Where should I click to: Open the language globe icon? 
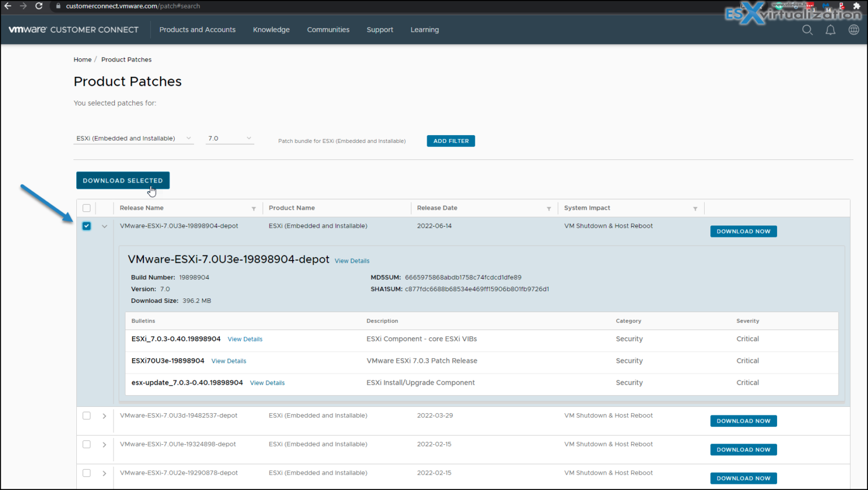pyautogui.click(x=853, y=30)
